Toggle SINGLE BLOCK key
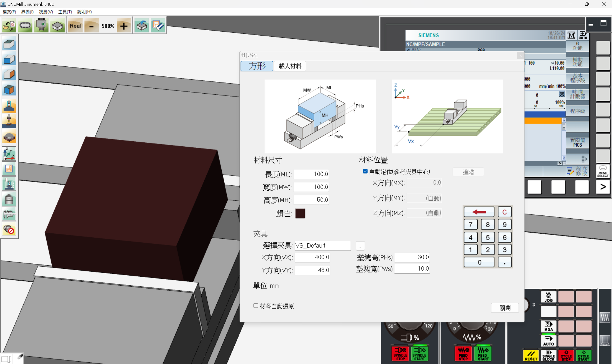 pos(548,356)
